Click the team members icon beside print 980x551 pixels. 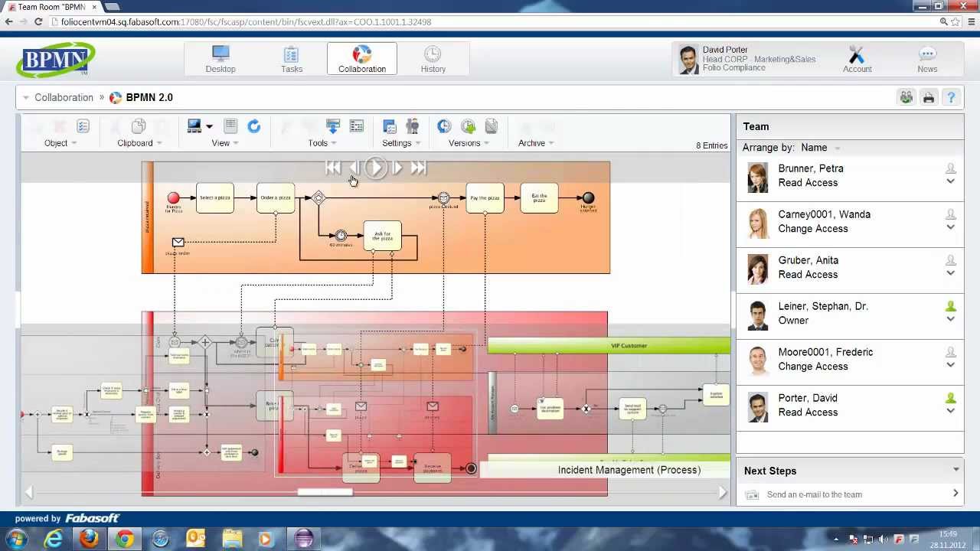pos(906,97)
